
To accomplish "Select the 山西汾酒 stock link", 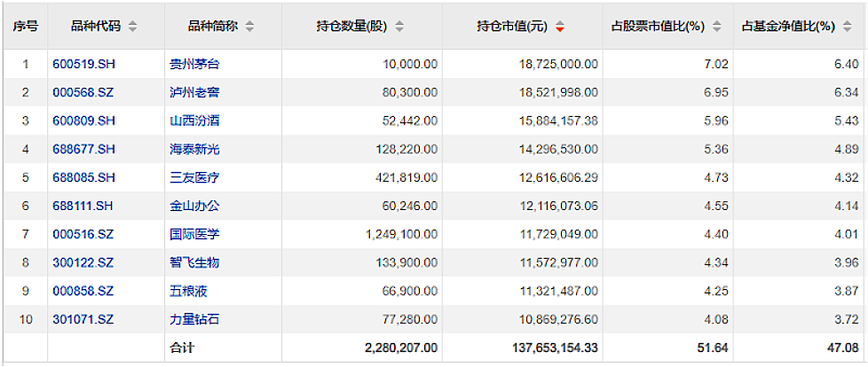I will click(x=193, y=121).
